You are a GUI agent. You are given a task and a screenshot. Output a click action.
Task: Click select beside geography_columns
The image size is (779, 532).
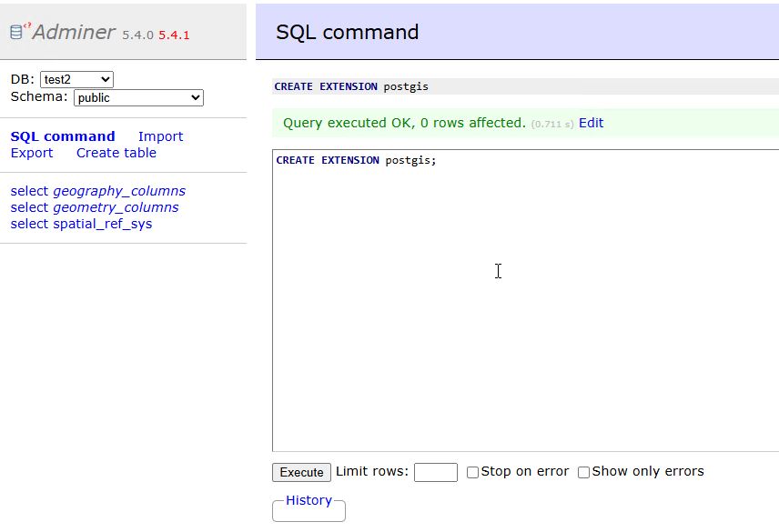pyautogui.click(x=29, y=191)
